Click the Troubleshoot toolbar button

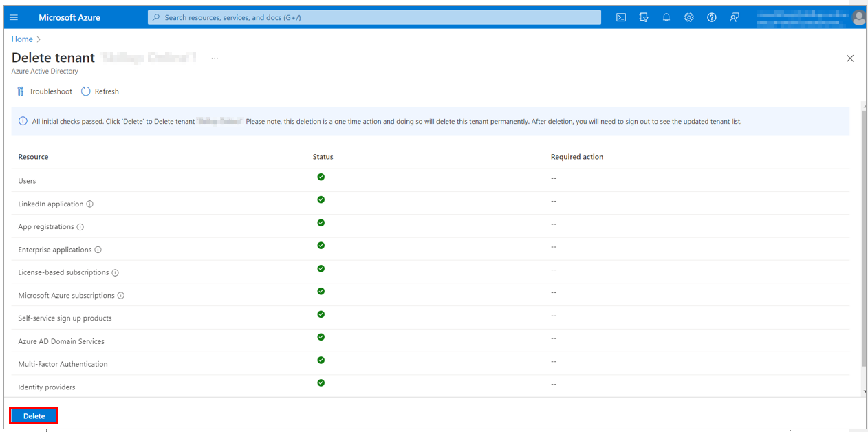point(44,91)
